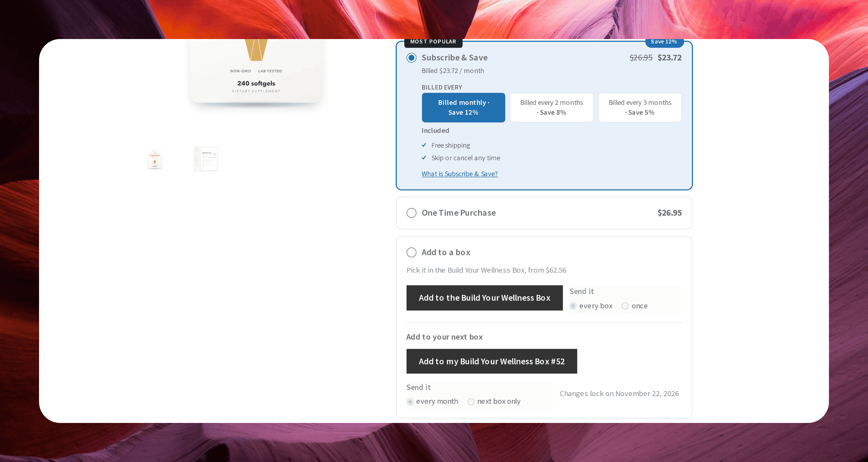Click Add to my Build Your Wellness Box #52
This screenshot has height=462, width=868.
tap(492, 361)
